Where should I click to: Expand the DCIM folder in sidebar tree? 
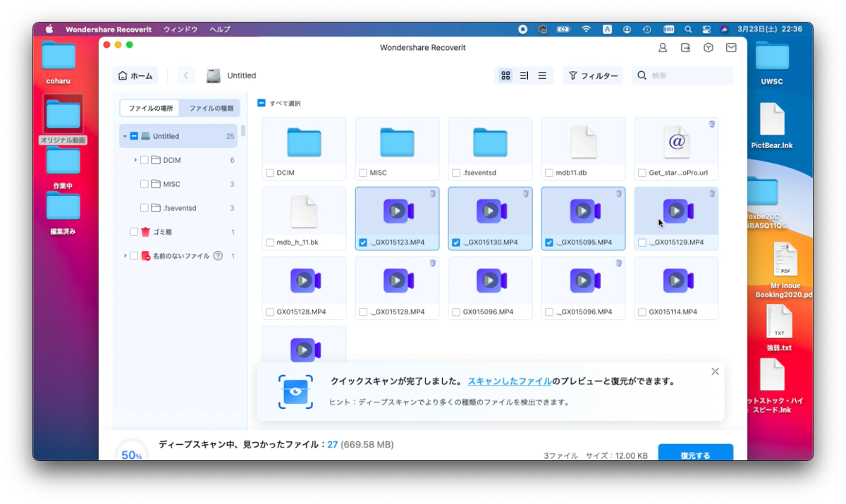(135, 160)
